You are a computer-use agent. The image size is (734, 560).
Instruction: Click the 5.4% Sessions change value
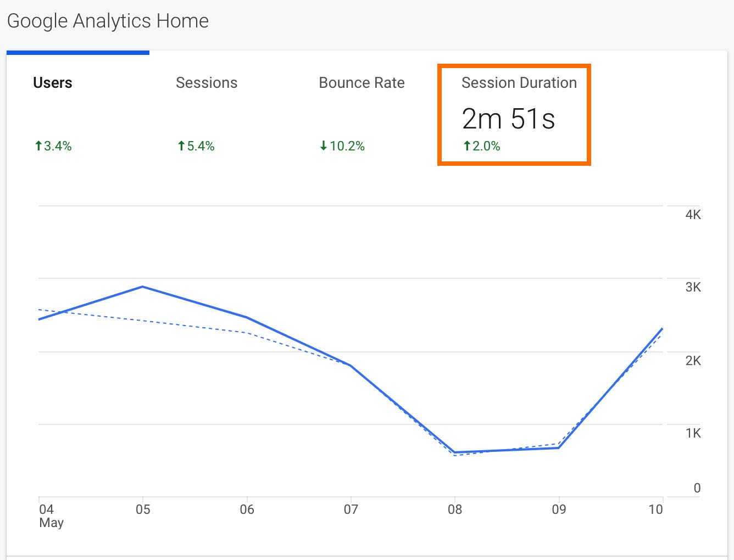coord(196,146)
